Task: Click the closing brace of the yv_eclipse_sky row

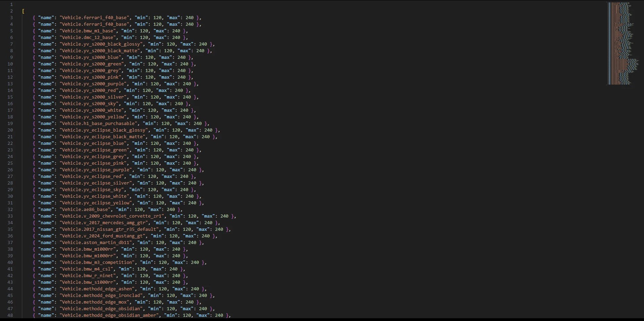Action: coord(192,190)
